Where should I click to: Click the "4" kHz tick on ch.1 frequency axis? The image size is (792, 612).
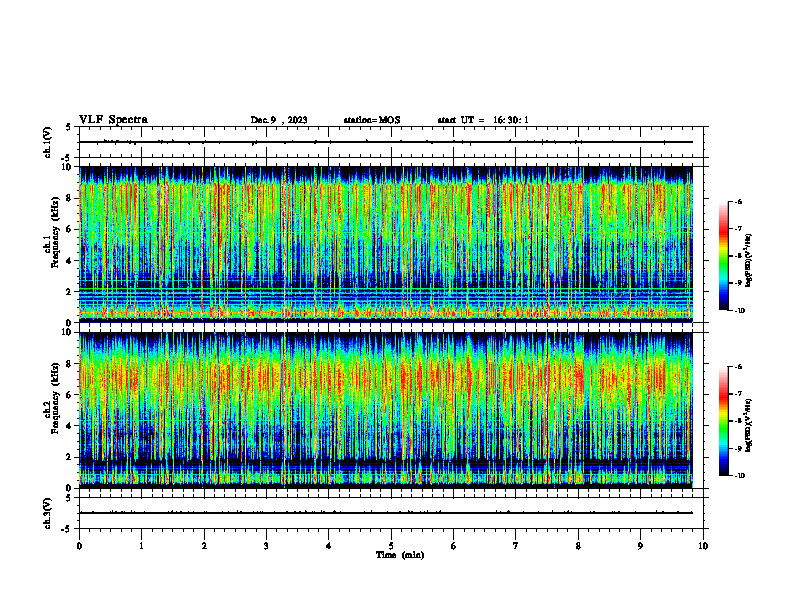[70, 261]
